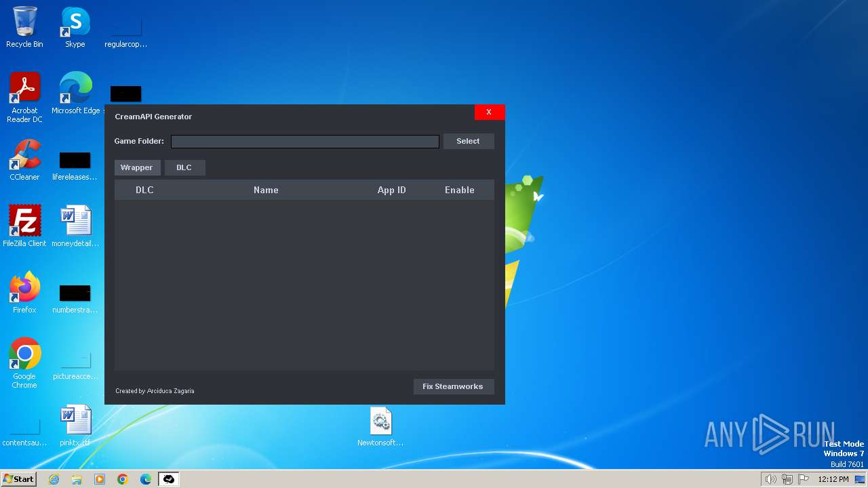868x488 pixels.
Task: Sort by the App ID column header
Action: pyautogui.click(x=392, y=190)
